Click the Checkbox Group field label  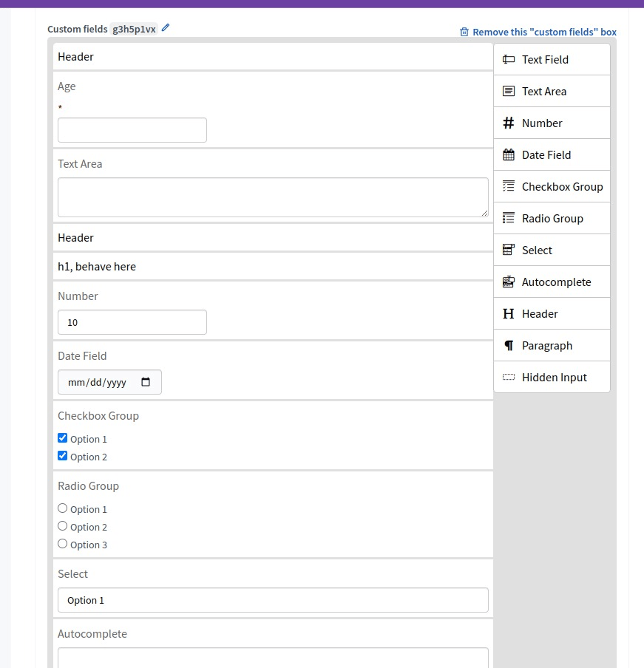point(98,416)
